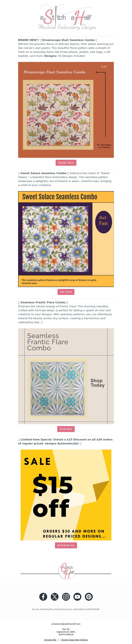Open Change Subscriber Options link
132x644 pixels.
[x=74, y=640]
